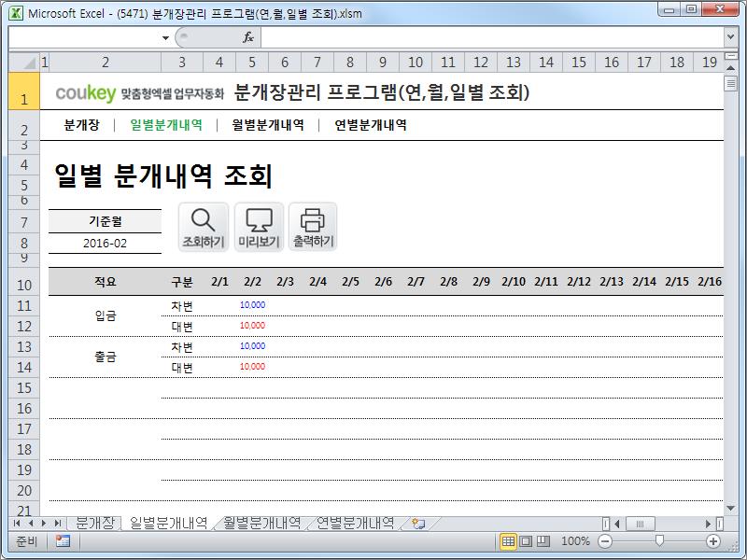Click the blue 10,000 in row 11

(252, 305)
